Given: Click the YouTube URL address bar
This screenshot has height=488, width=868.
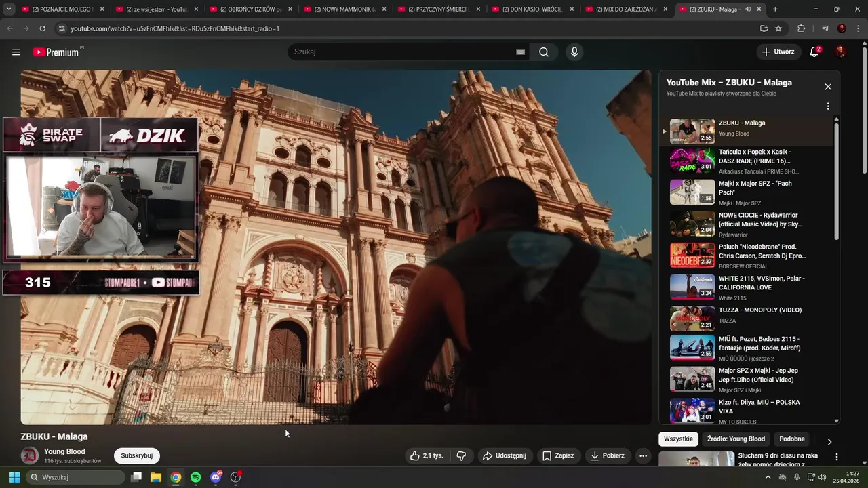Looking at the screenshot, I should click(x=407, y=28).
